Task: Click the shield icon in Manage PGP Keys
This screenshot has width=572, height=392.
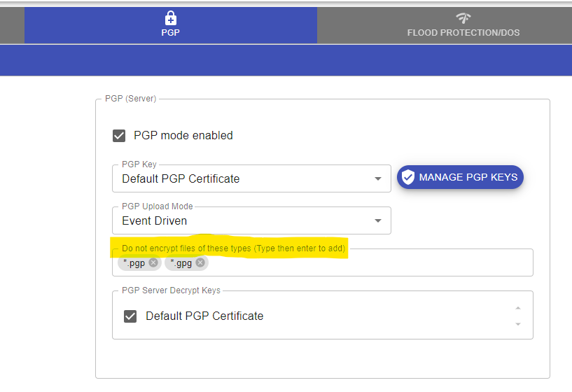Action: (x=408, y=177)
